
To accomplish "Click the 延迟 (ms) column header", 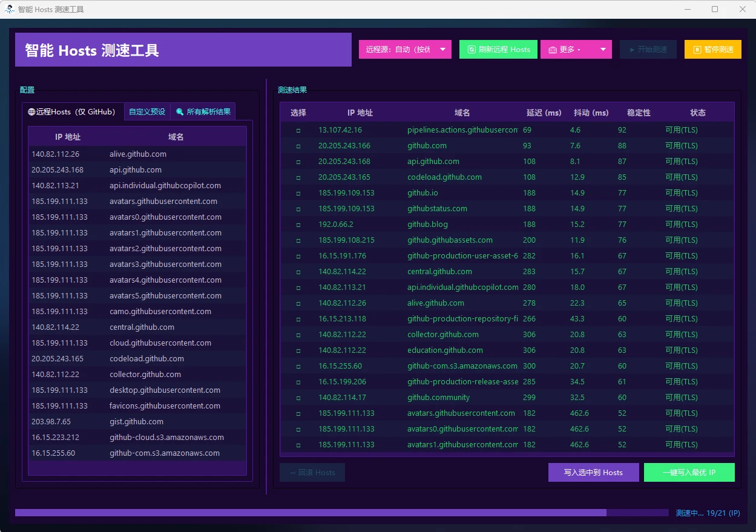I will (x=544, y=113).
